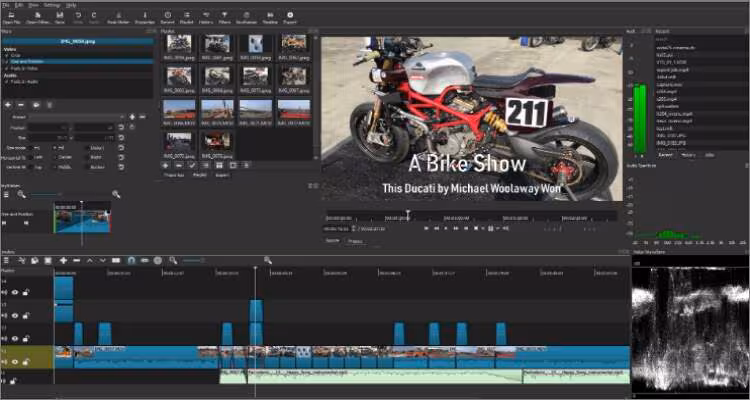Toggle the snap magnet icon

pyautogui.click(x=131, y=261)
